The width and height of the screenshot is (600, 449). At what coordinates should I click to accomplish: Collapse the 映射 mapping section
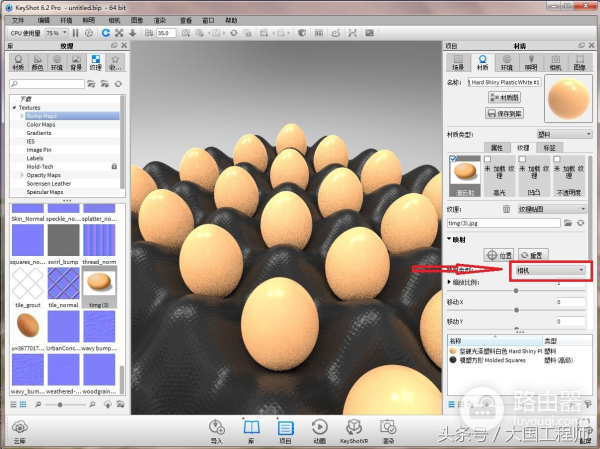tap(449, 240)
